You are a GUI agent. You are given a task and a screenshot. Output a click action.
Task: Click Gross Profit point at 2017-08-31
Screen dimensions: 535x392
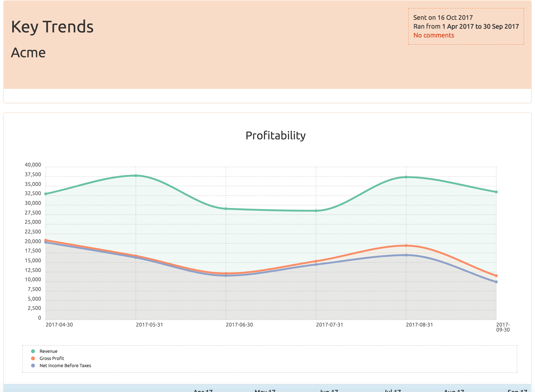[x=406, y=246]
